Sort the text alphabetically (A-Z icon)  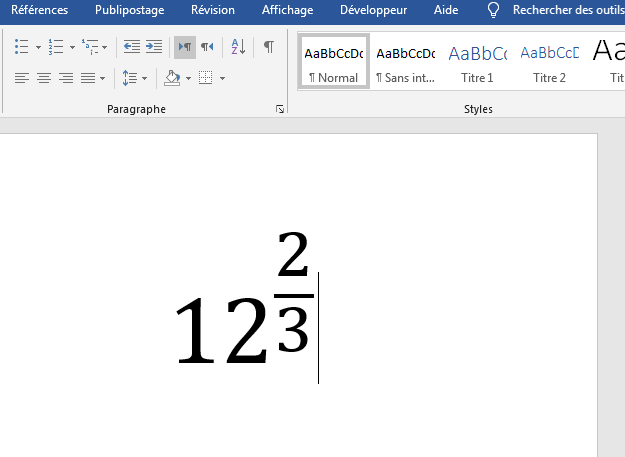(x=237, y=47)
